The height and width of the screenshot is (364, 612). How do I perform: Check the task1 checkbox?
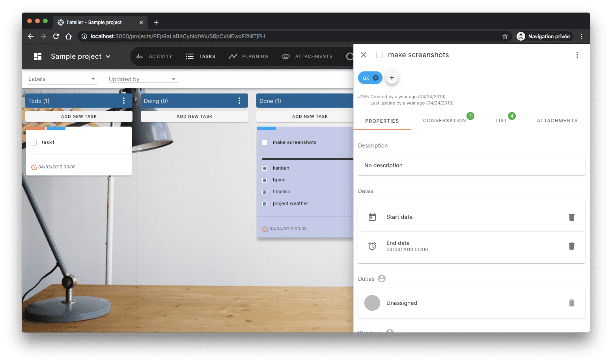(x=34, y=142)
